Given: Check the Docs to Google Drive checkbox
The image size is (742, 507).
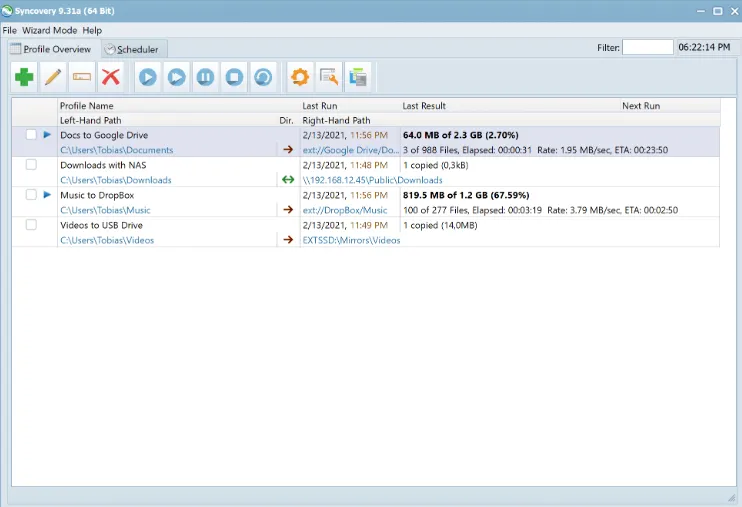Looking at the screenshot, I should coord(31,134).
